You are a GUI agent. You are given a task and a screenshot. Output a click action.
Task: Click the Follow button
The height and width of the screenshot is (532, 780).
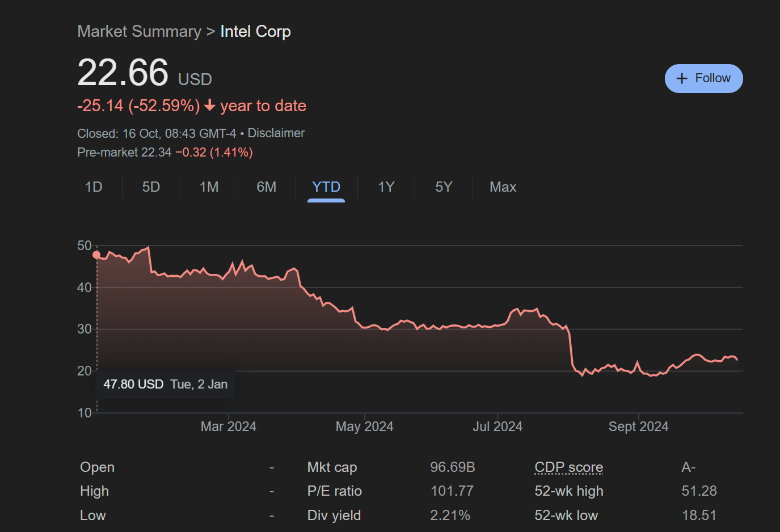click(703, 78)
